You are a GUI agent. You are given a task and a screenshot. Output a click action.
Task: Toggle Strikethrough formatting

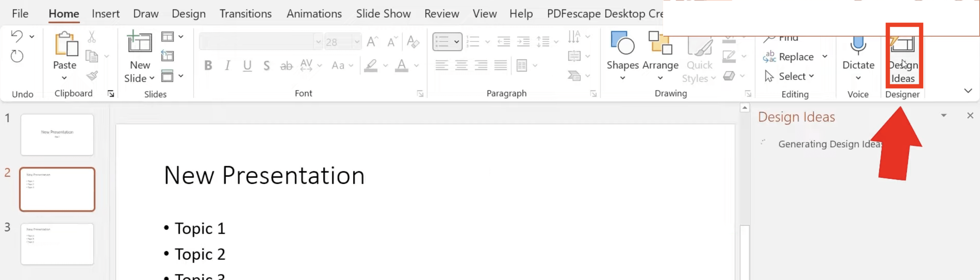click(x=286, y=65)
